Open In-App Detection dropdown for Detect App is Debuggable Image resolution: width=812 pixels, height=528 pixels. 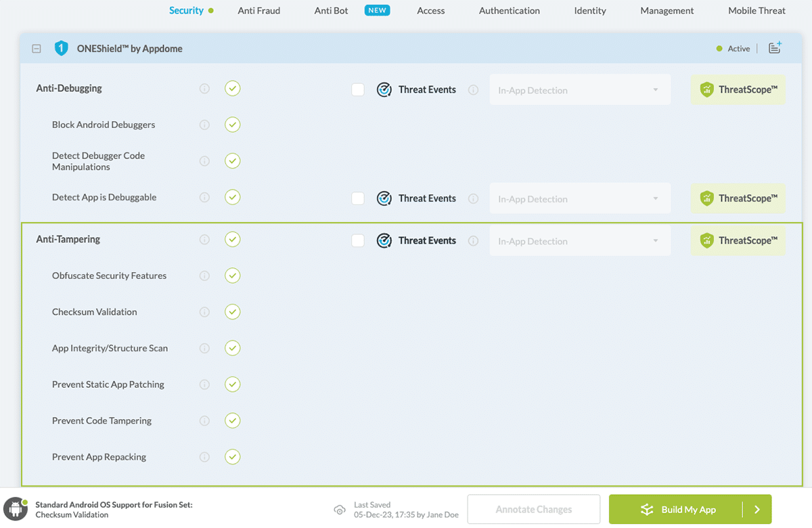coord(579,199)
